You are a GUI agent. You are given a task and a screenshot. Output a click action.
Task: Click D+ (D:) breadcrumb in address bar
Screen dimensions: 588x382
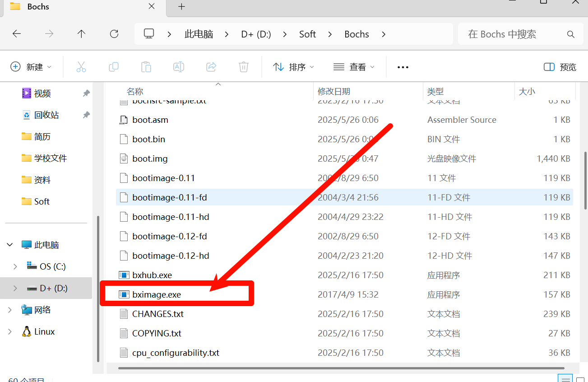coord(256,34)
